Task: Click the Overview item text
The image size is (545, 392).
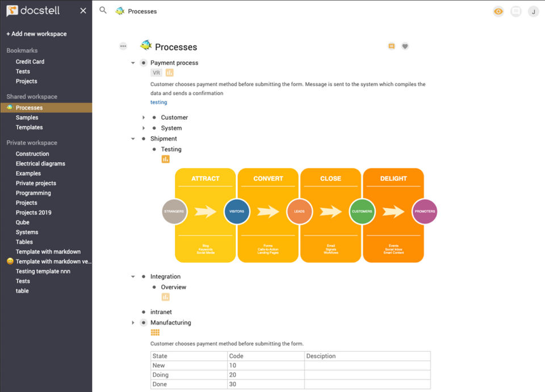Action: coord(174,287)
